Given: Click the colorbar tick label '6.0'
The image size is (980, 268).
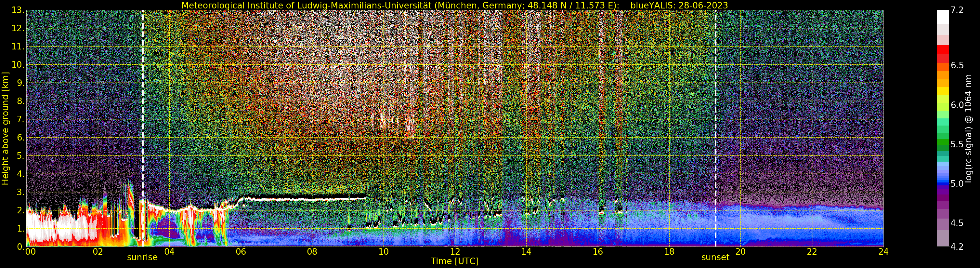Looking at the screenshot, I should coord(957,105).
